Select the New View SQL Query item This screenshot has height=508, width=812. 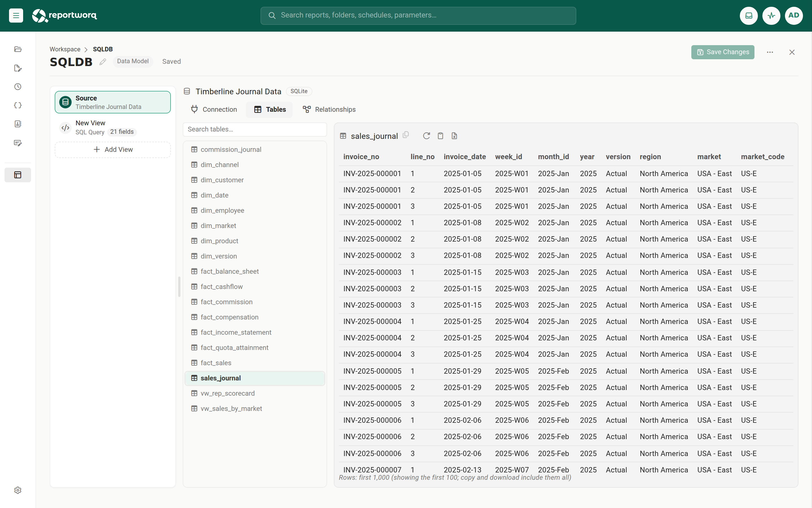click(113, 127)
